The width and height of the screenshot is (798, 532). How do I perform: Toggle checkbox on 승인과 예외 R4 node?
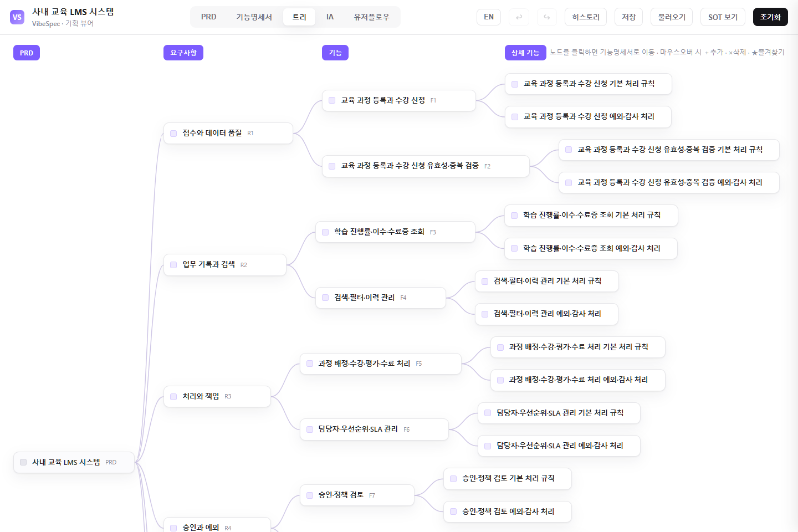tap(173, 528)
